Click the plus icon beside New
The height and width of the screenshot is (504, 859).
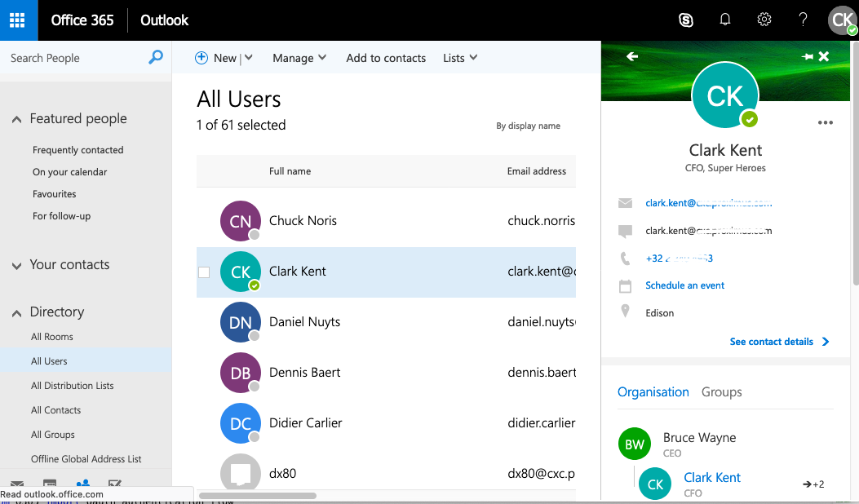(201, 58)
